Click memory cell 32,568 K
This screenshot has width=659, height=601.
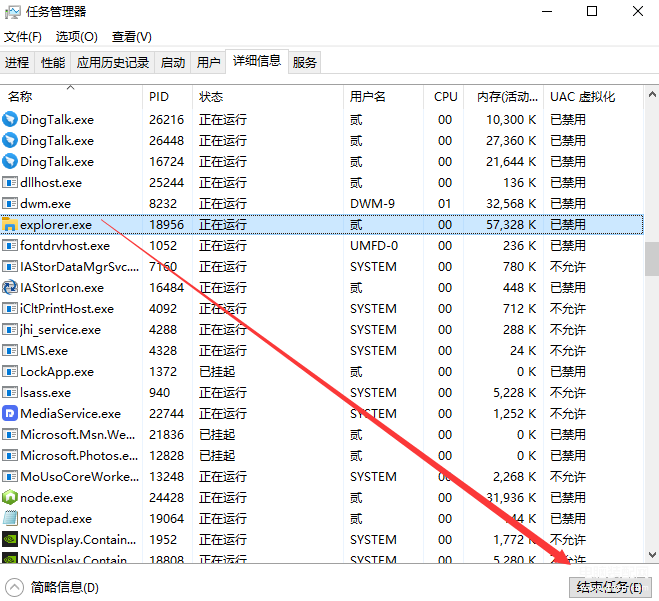pyautogui.click(x=511, y=204)
